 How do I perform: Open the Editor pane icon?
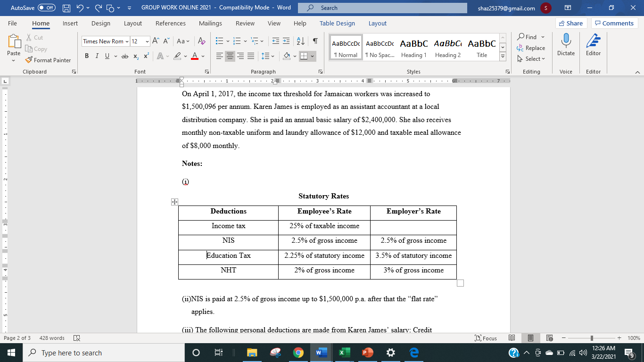pos(593,41)
